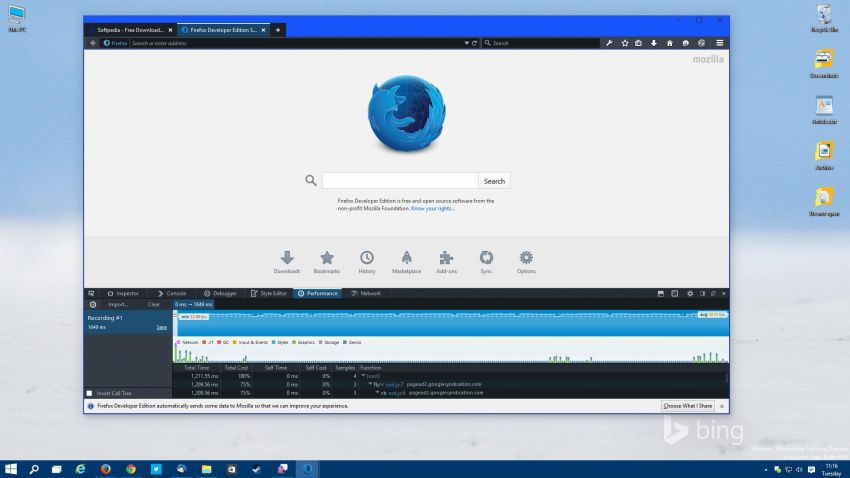Switch to the Softpedia browser tab
850x478 pixels.
(x=129, y=30)
